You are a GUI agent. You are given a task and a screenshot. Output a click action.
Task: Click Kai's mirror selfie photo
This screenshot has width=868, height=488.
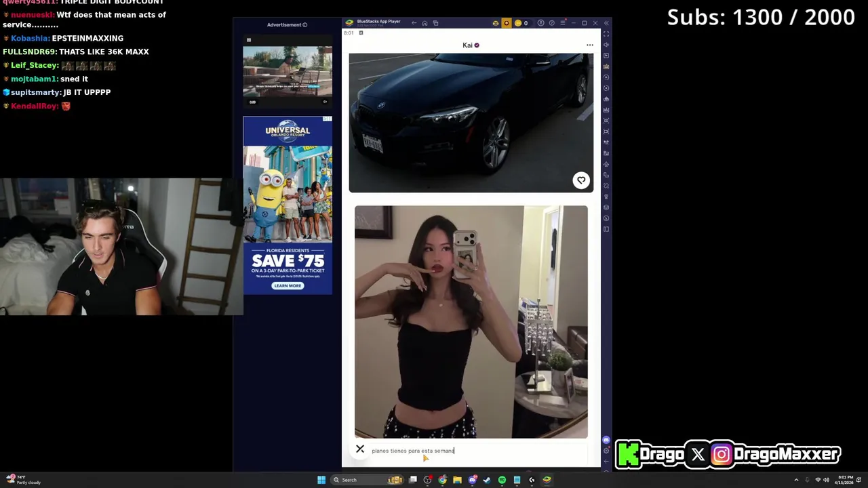pyautogui.click(x=471, y=322)
